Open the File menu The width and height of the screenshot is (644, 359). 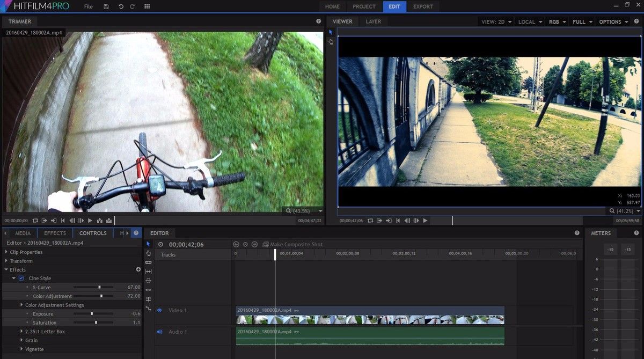[x=89, y=6]
